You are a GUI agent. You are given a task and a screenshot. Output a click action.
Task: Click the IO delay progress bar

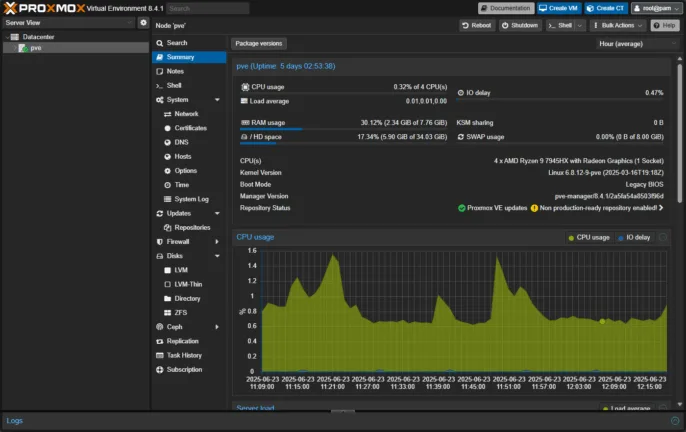(x=560, y=99)
